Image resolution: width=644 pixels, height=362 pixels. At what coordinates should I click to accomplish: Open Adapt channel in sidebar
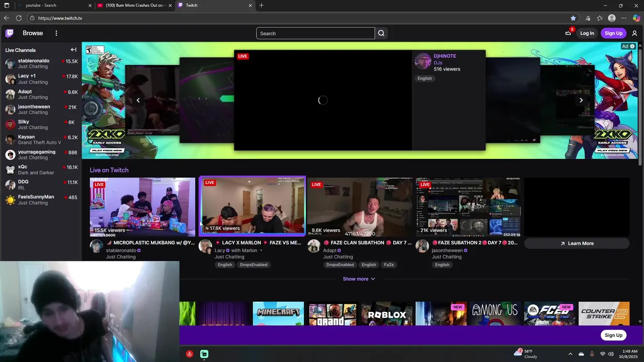[41, 94]
